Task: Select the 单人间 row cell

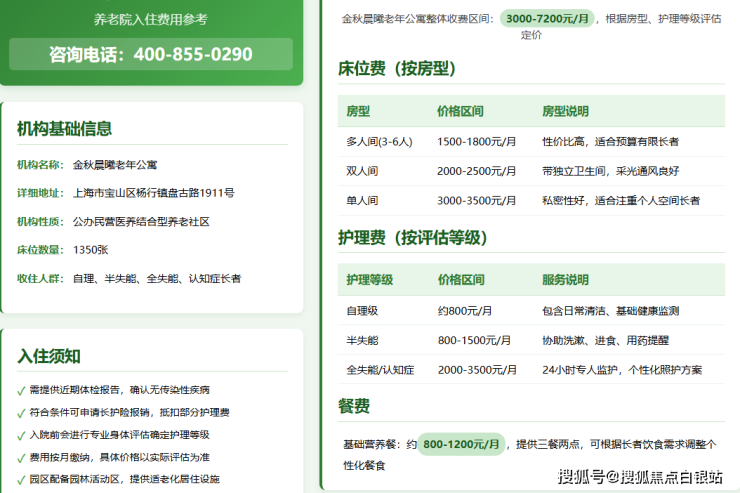Action: (x=362, y=201)
